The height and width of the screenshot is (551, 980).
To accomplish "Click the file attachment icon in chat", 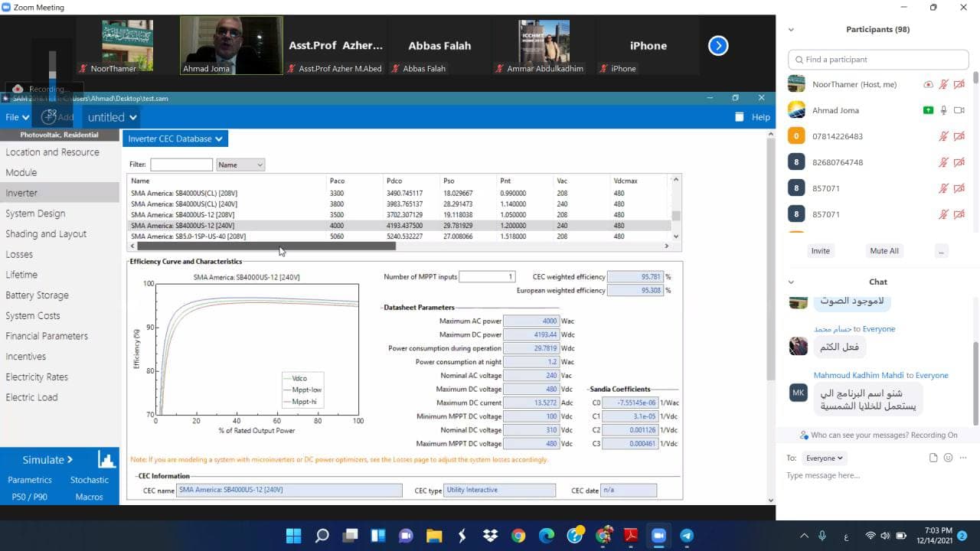I will click(933, 458).
